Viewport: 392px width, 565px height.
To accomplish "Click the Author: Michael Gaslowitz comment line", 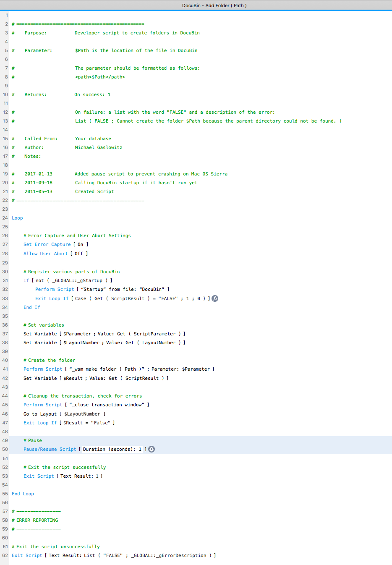I will [x=67, y=147].
